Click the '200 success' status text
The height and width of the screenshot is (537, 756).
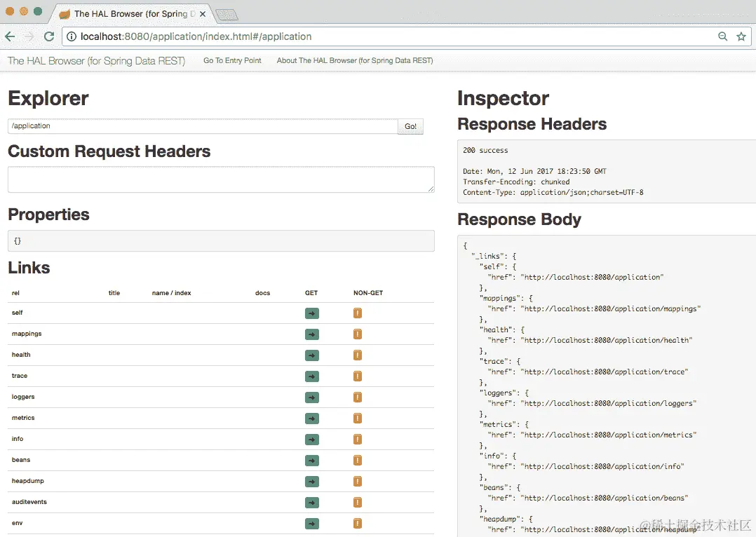click(485, 151)
